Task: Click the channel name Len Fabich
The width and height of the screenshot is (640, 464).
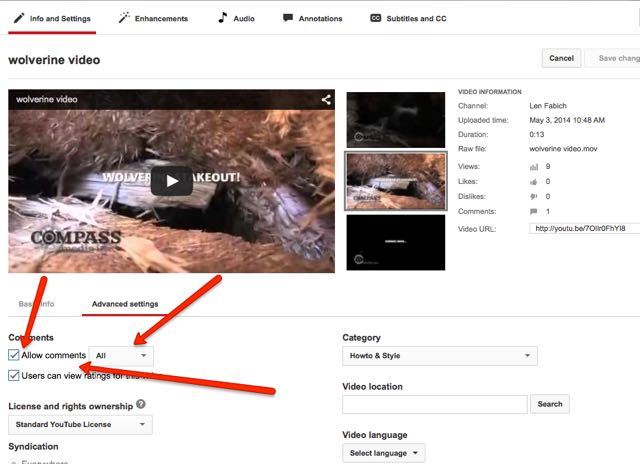Action: [548, 106]
